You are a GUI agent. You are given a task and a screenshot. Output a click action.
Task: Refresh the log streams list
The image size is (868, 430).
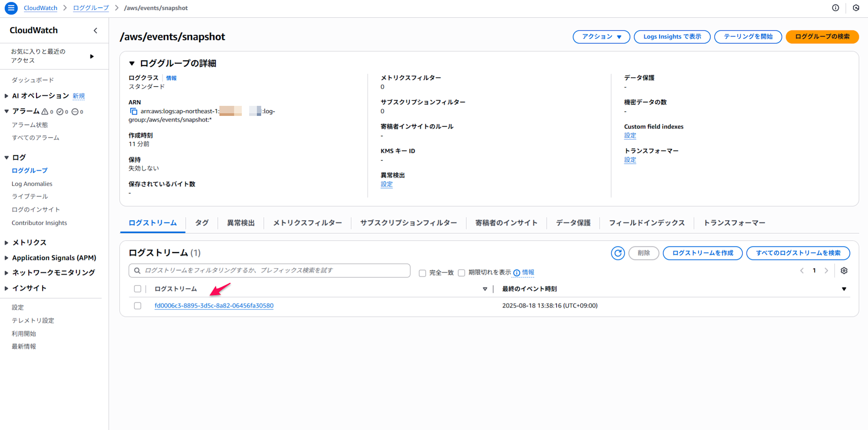coord(618,253)
